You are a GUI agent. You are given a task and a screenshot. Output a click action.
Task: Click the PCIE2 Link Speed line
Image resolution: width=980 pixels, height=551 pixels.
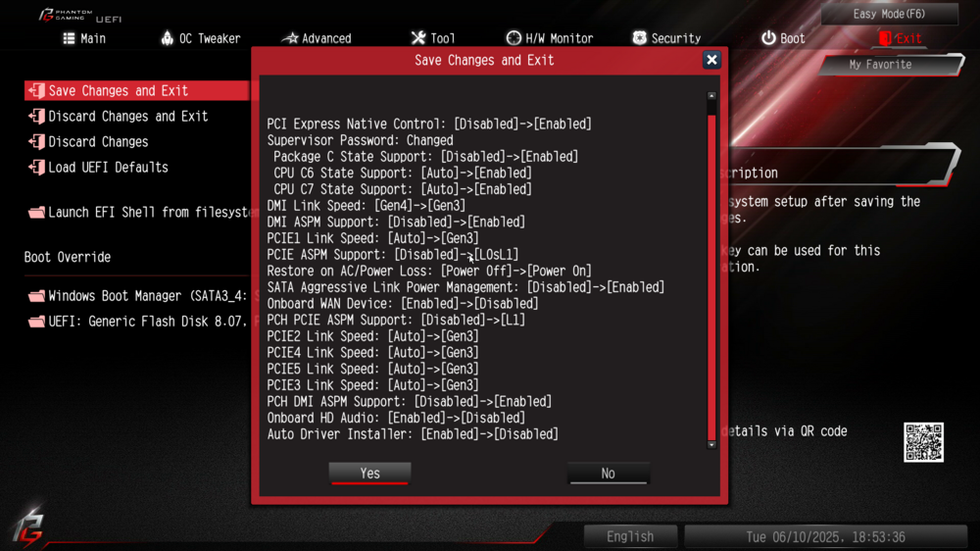[x=372, y=336]
